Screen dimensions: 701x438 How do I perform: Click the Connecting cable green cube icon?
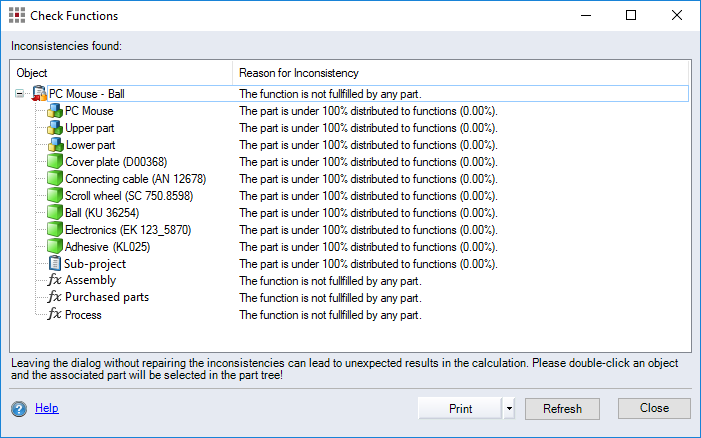55,179
